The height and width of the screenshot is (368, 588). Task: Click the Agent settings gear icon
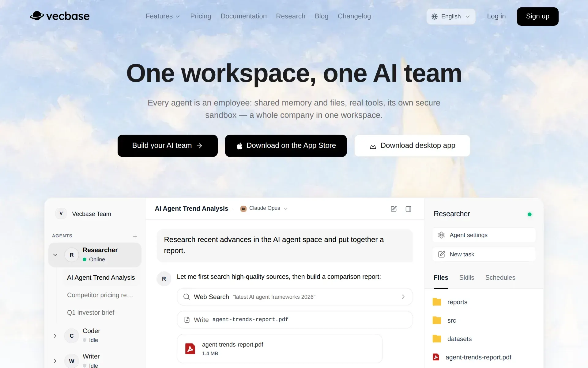[441, 235]
